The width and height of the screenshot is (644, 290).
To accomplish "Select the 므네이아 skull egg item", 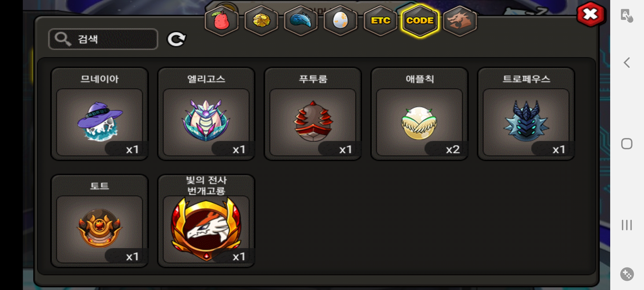I will [x=100, y=114].
